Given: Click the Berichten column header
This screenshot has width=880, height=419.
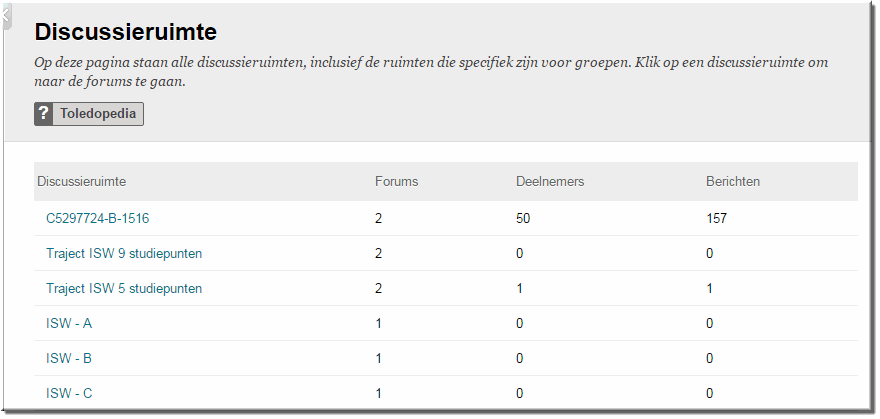Looking at the screenshot, I should (x=733, y=182).
